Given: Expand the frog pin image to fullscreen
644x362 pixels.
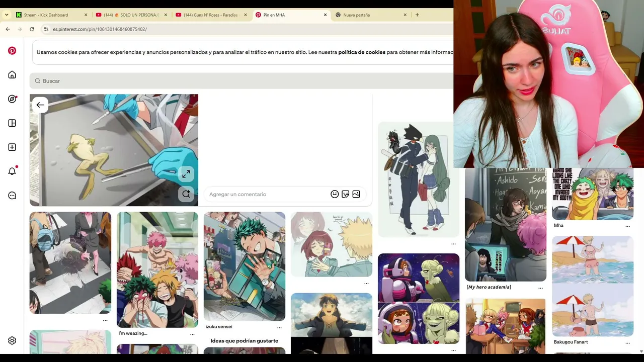Looking at the screenshot, I should click(x=186, y=174).
